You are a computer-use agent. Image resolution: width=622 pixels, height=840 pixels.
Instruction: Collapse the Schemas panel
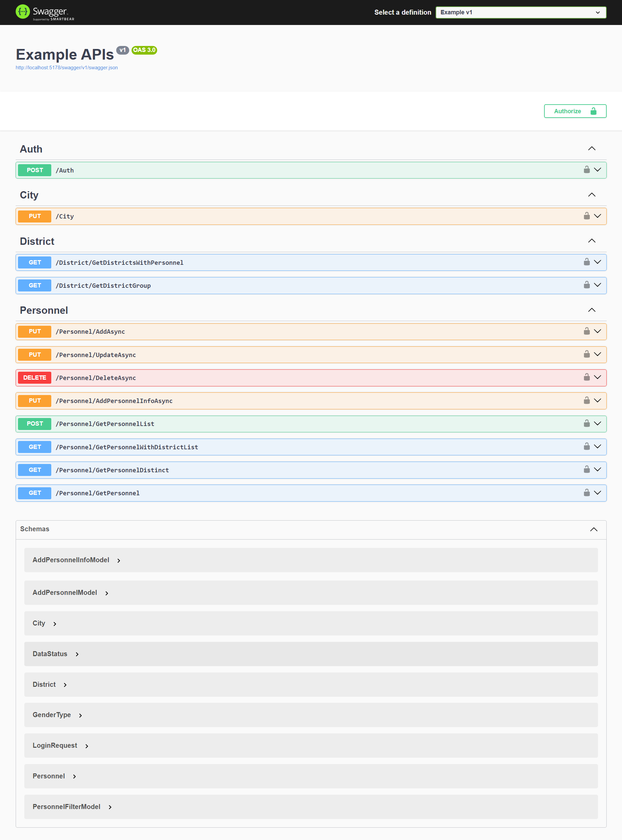(x=593, y=529)
